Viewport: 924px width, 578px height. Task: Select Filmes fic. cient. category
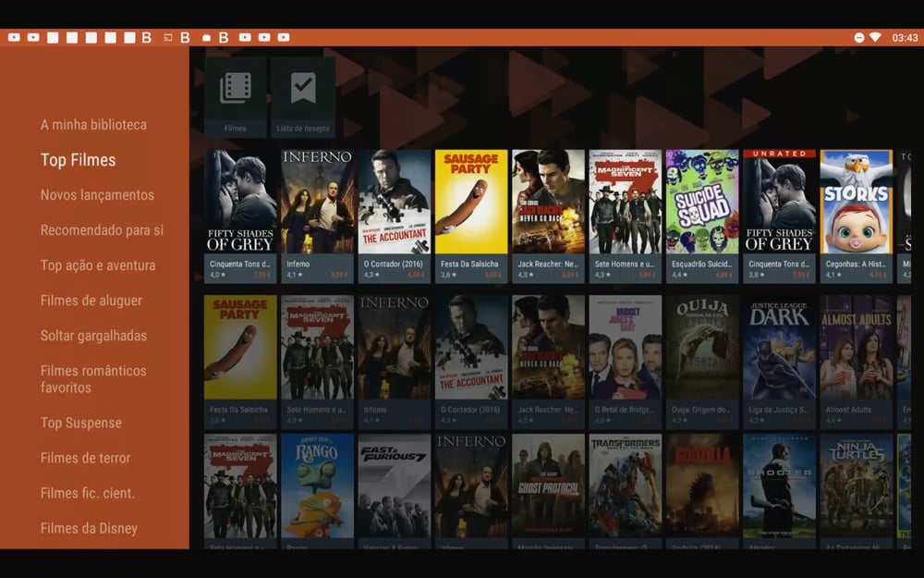(x=88, y=493)
